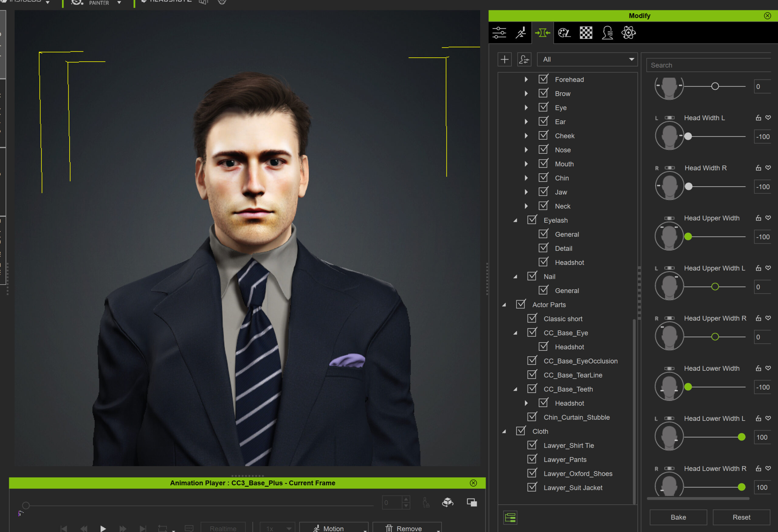778x532 pixels.
Task: Open the Physics atom tab icon
Action: [628, 33]
